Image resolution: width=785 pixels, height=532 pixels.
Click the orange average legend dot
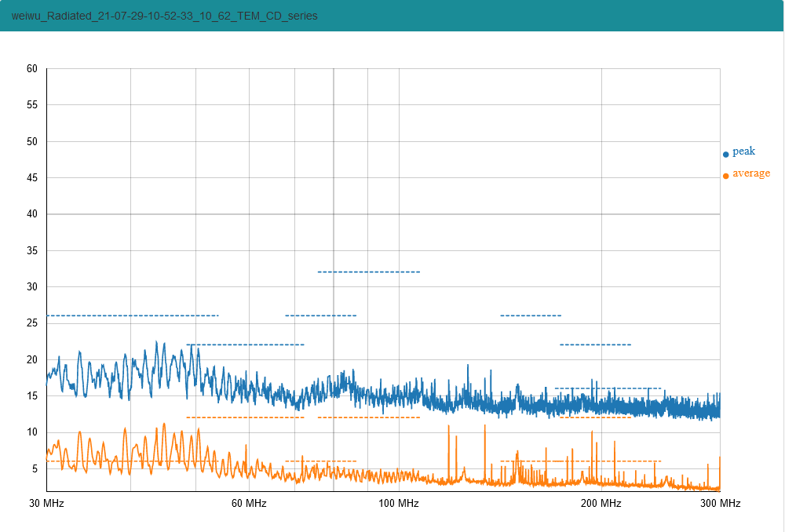pyautogui.click(x=725, y=176)
